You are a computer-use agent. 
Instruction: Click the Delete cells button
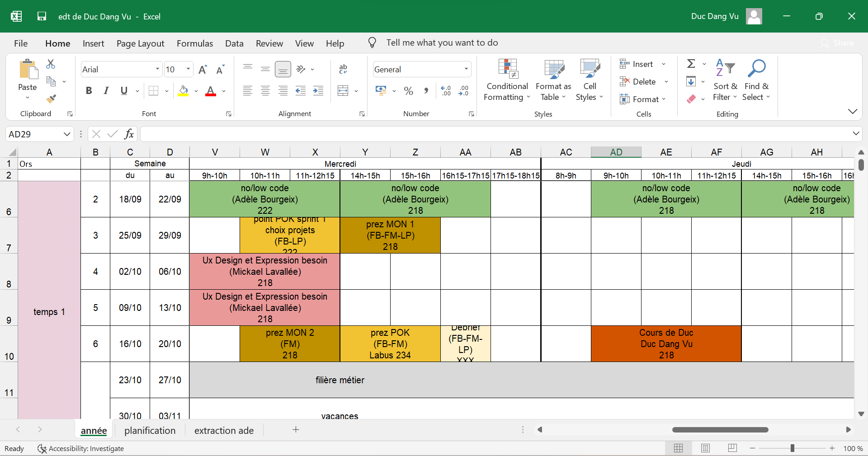pyautogui.click(x=638, y=82)
